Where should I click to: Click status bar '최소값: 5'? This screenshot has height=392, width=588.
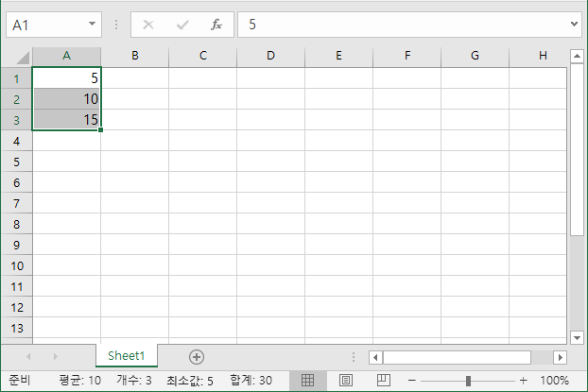click(x=190, y=381)
